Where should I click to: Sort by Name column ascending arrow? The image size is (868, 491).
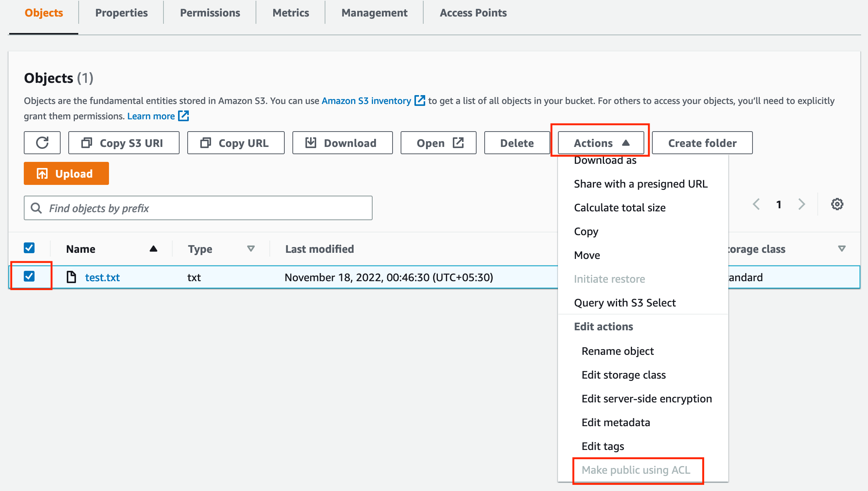153,249
